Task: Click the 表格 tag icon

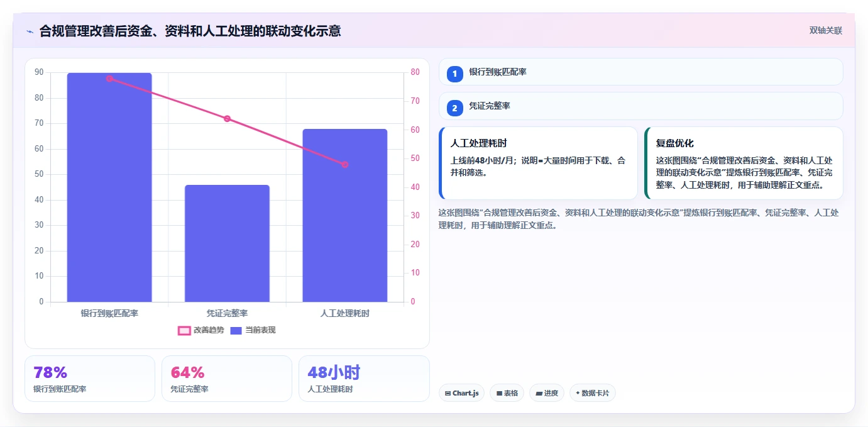Action: click(499, 393)
